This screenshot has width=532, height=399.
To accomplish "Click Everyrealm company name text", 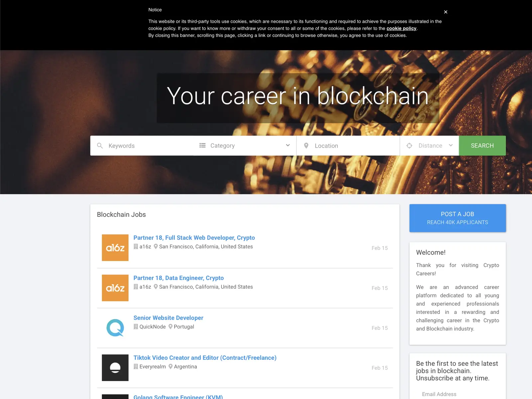I will pos(153,366).
